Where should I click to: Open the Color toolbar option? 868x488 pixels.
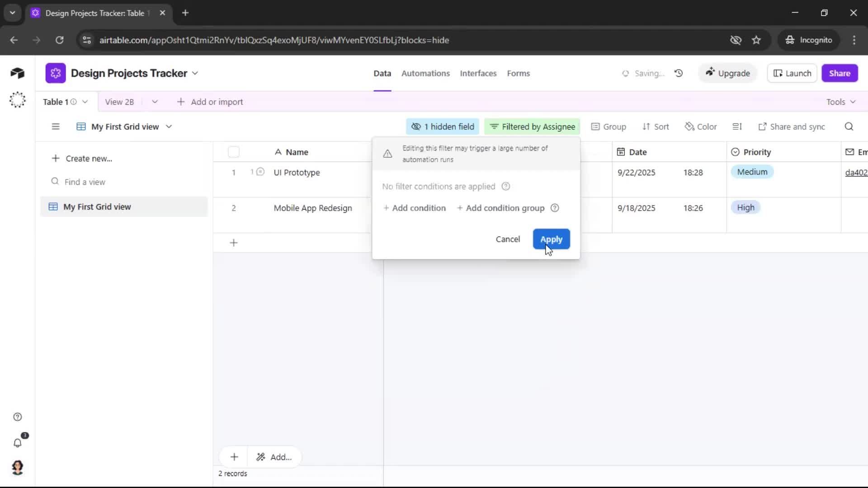[x=701, y=127]
